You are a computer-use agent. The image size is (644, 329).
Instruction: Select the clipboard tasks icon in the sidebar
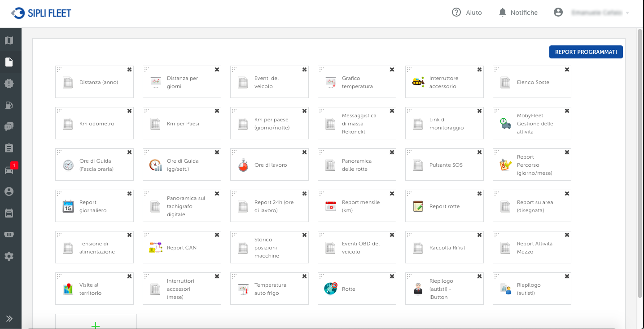(x=10, y=147)
